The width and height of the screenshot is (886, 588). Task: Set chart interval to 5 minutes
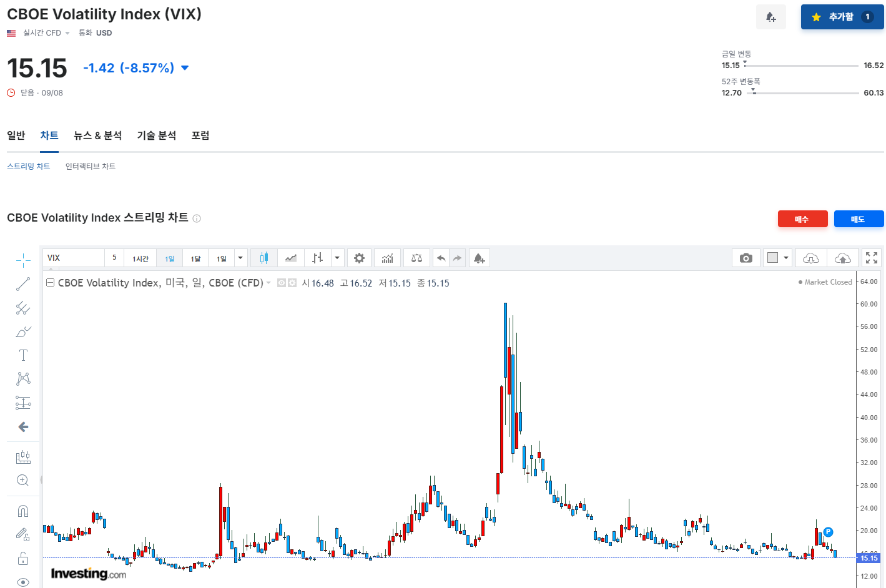coord(114,258)
